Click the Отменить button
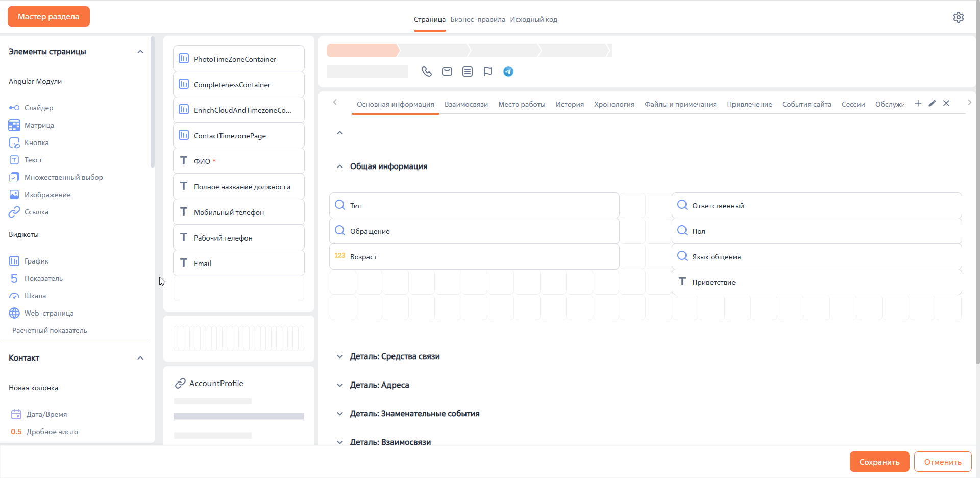The height and width of the screenshot is (478, 980). pyautogui.click(x=942, y=462)
